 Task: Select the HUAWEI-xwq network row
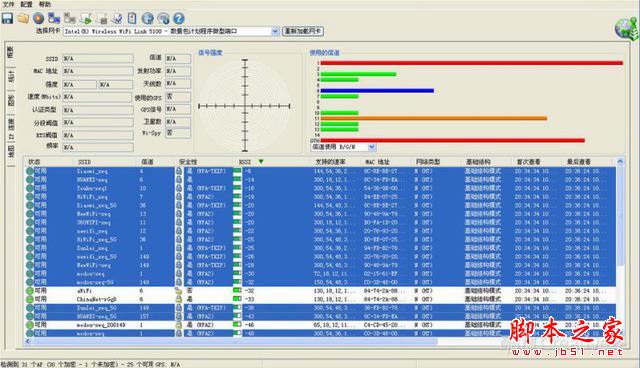point(320,180)
